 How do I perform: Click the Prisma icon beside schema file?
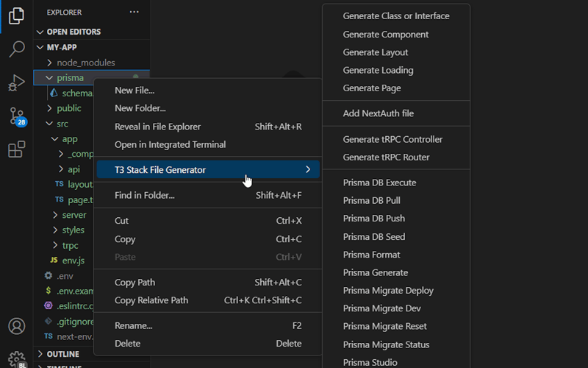tap(54, 93)
